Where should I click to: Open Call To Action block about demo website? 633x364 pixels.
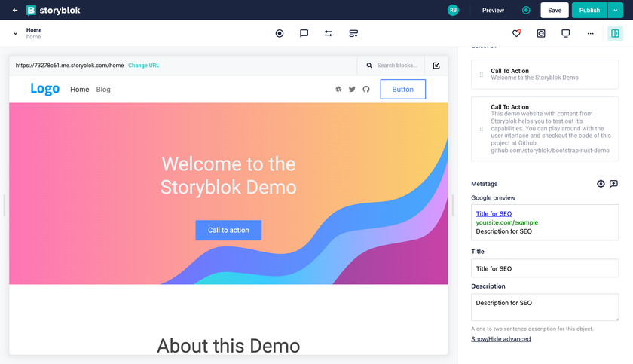545,129
